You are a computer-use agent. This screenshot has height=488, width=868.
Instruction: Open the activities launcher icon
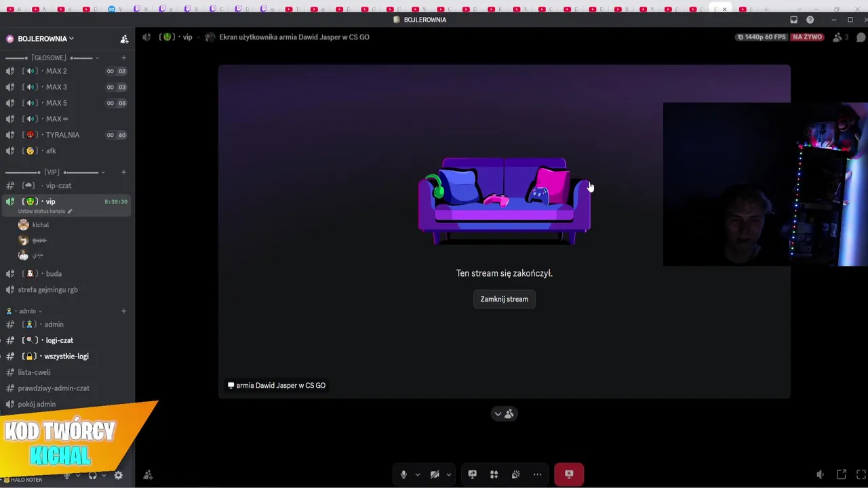click(494, 474)
